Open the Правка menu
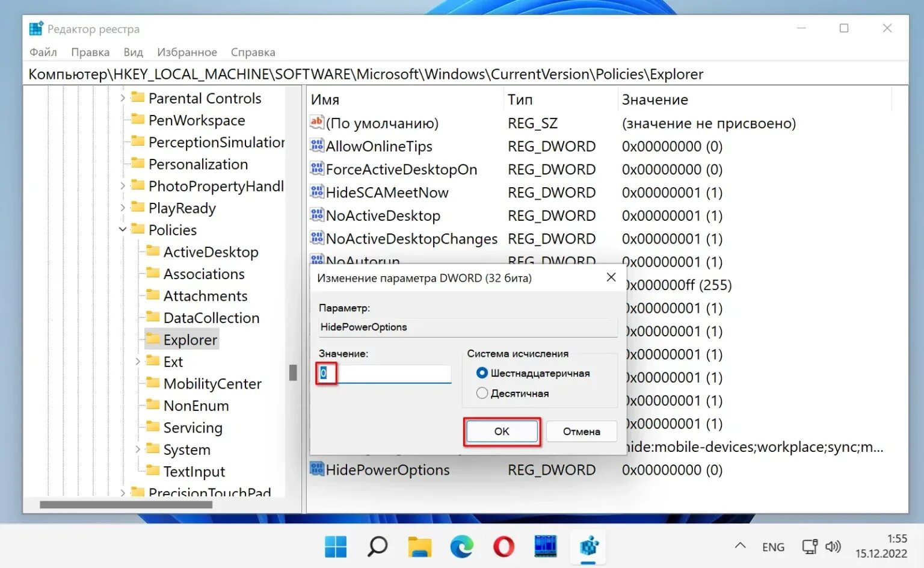Screen dimensions: 924x568 click(x=90, y=52)
